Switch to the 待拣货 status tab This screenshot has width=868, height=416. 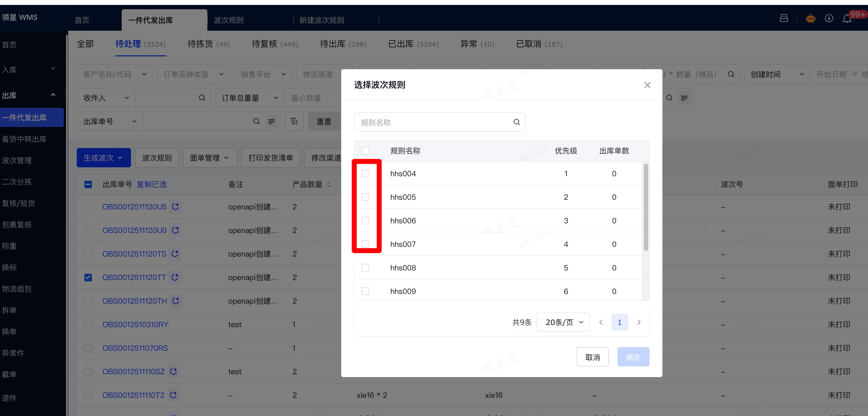[208, 44]
